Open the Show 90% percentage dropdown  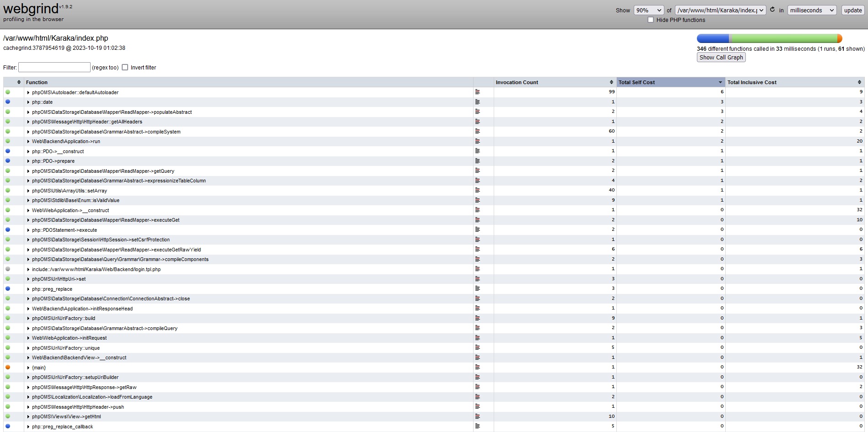pyautogui.click(x=648, y=10)
